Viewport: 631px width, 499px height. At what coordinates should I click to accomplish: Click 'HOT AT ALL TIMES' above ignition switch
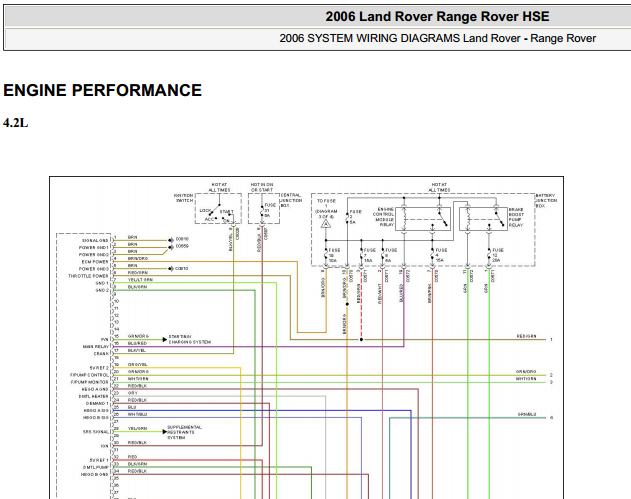(219, 187)
